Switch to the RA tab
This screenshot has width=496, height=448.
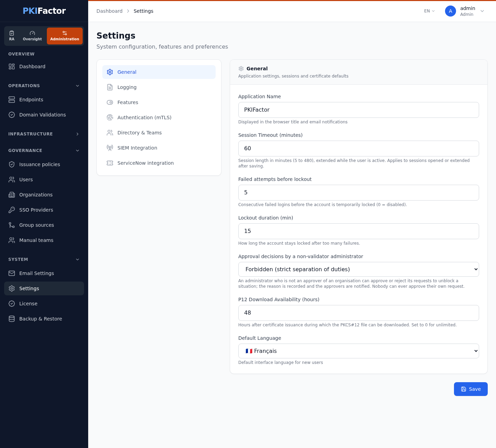[12, 36]
